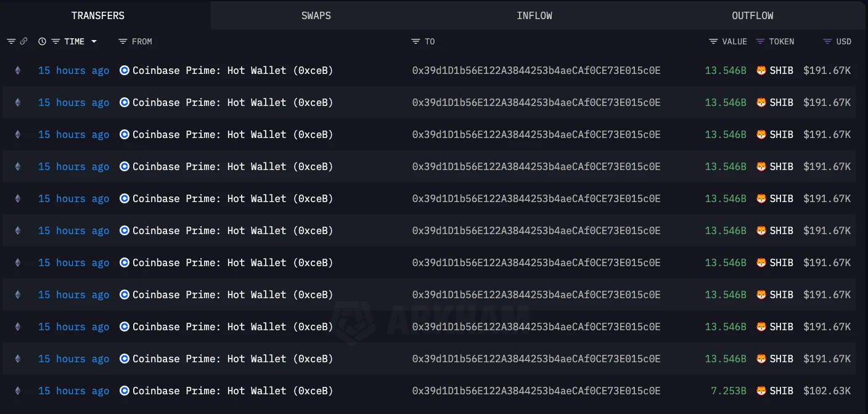Click Coinbase Prime: Hot Wallet in the second row
Viewport: 868px width, 414px height.
[232, 103]
